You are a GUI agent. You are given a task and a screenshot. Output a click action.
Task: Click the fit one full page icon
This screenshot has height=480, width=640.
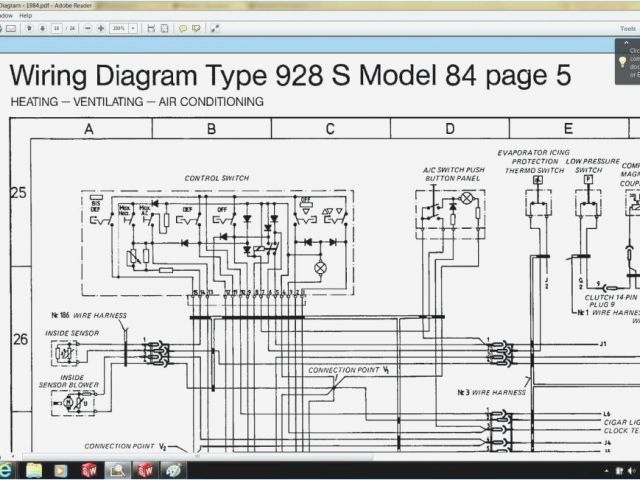pos(163,29)
